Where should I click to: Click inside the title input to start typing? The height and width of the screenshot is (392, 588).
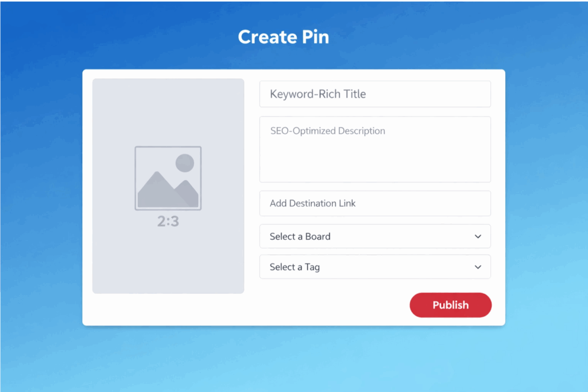tap(375, 94)
